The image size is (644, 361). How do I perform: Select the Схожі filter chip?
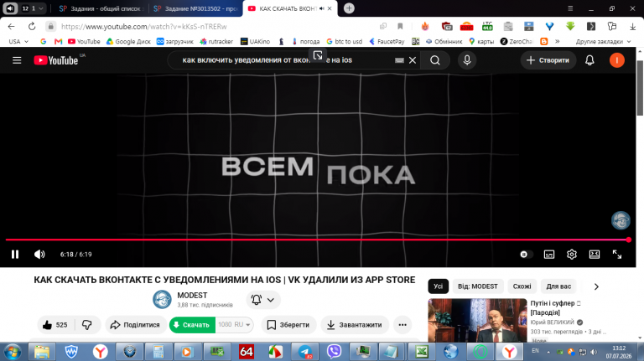pyautogui.click(x=522, y=286)
